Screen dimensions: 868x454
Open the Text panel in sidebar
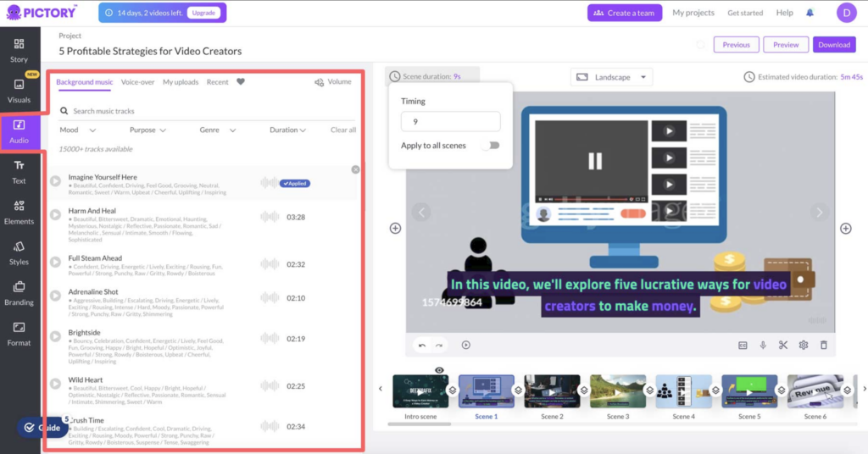tap(19, 172)
